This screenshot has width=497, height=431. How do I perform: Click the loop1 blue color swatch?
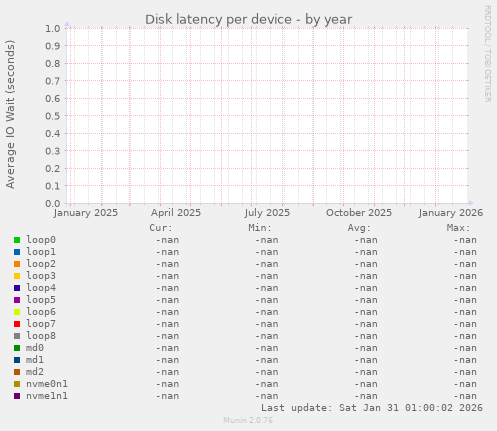pyautogui.click(x=17, y=252)
